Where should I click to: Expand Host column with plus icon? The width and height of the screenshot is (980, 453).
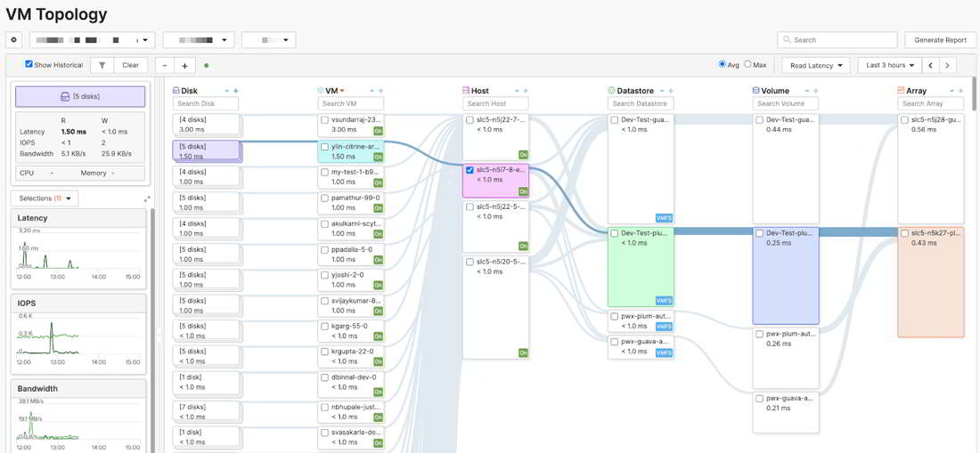pos(526,91)
